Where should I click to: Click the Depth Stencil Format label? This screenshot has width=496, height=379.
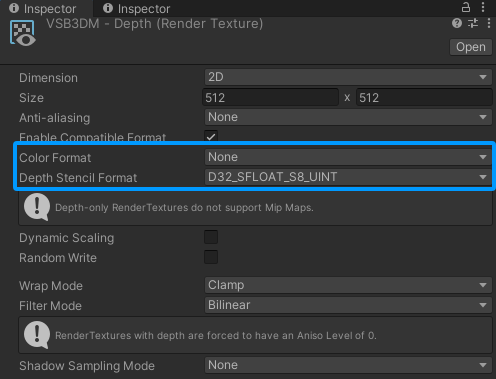[x=78, y=178]
